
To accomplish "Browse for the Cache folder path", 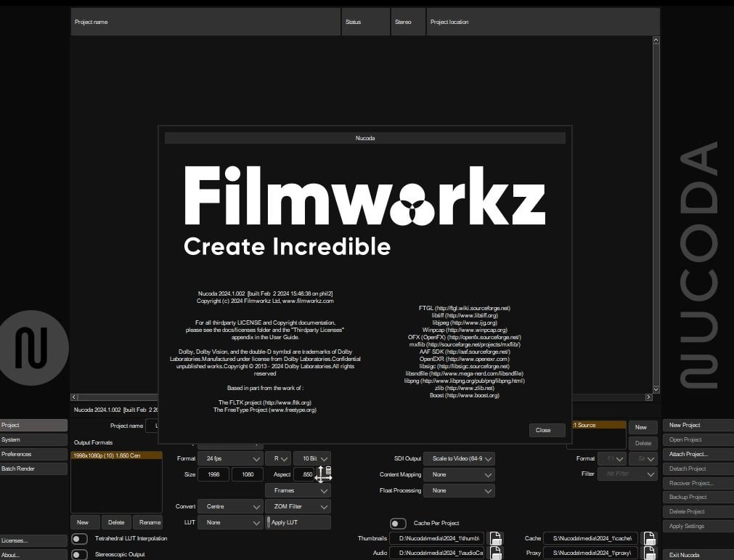I will pos(649,538).
